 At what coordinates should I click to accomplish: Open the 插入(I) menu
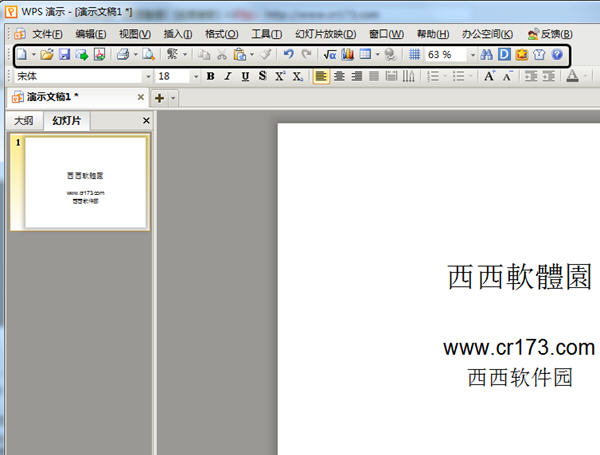tap(178, 34)
